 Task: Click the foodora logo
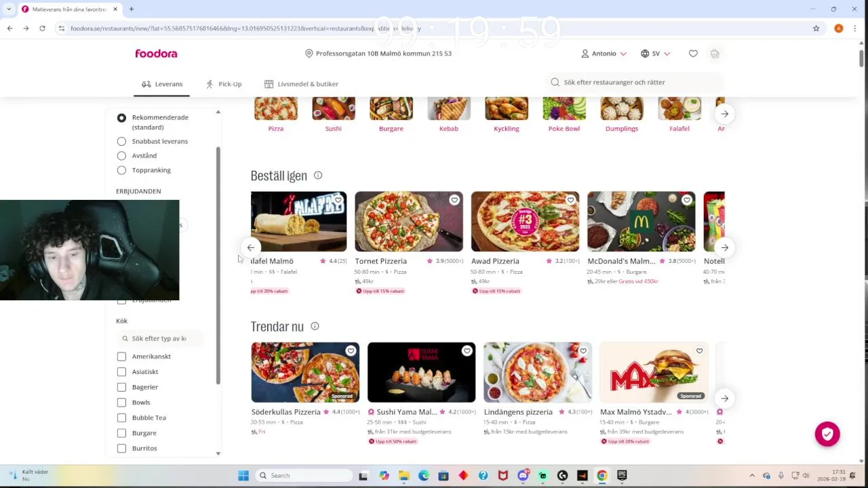point(156,54)
